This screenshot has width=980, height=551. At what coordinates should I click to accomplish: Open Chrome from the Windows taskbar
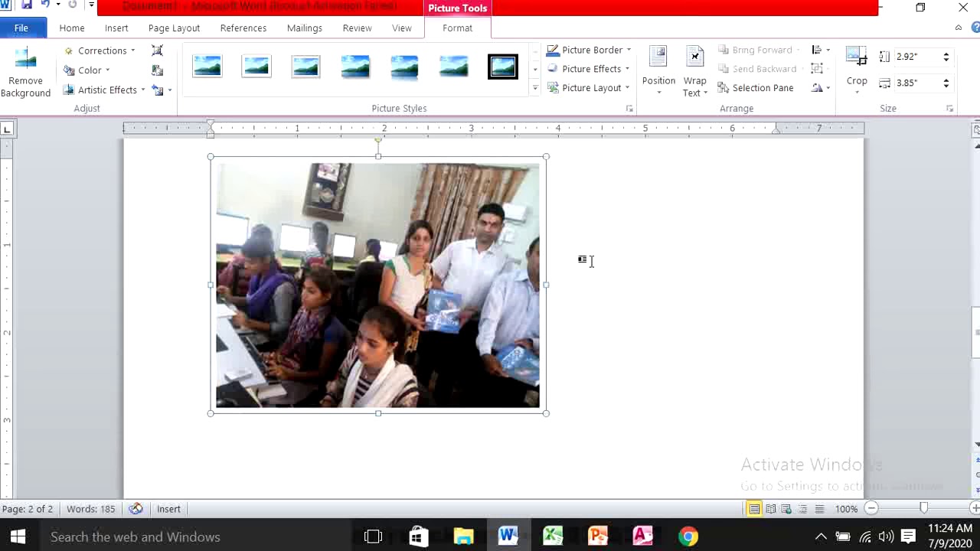coord(688,536)
